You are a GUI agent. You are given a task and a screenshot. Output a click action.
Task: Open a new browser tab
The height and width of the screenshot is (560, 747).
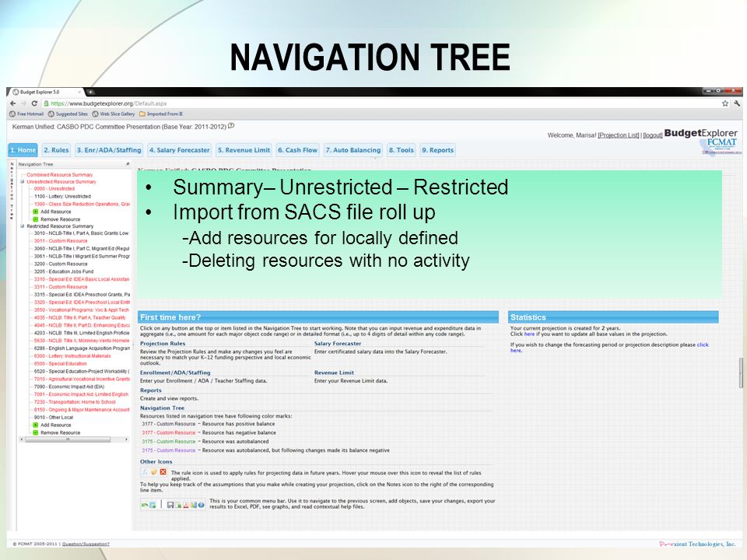coord(90,92)
